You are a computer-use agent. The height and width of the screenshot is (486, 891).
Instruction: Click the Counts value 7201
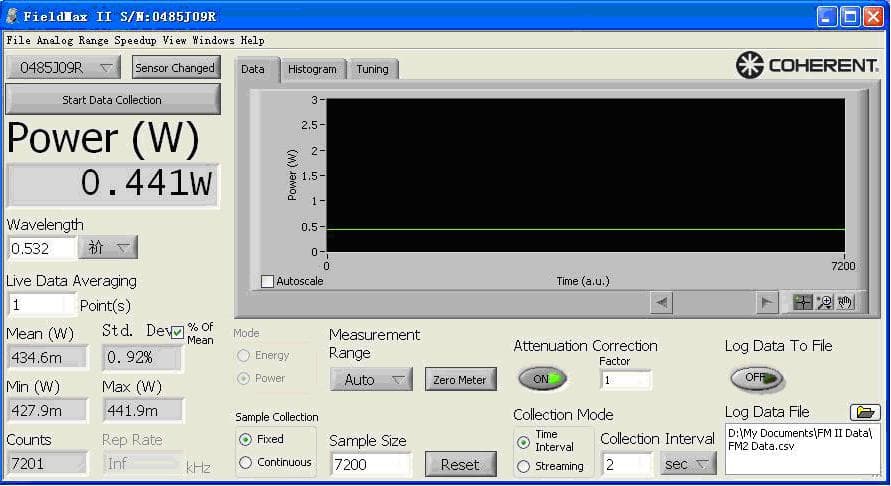(x=47, y=463)
